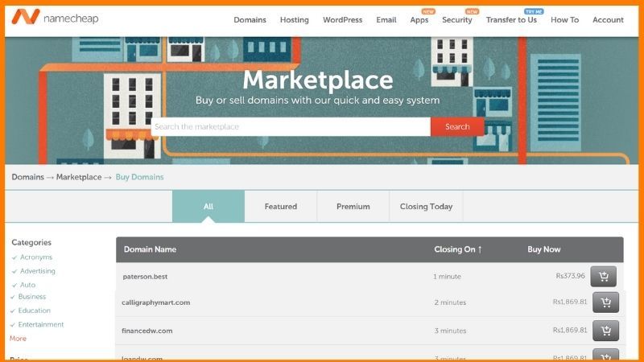Open the Security menu

click(456, 19)
